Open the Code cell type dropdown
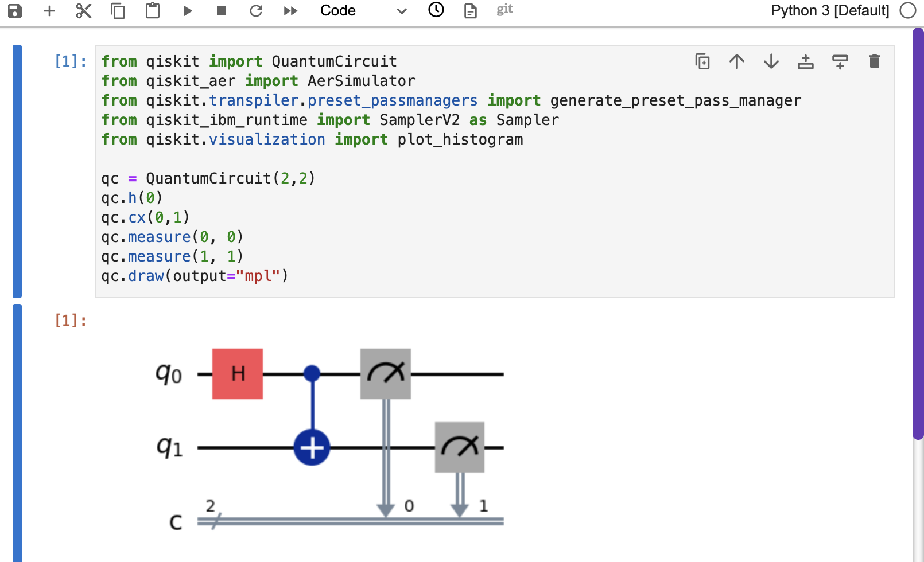Screen dimensions: 924x562 pos(363,11)
